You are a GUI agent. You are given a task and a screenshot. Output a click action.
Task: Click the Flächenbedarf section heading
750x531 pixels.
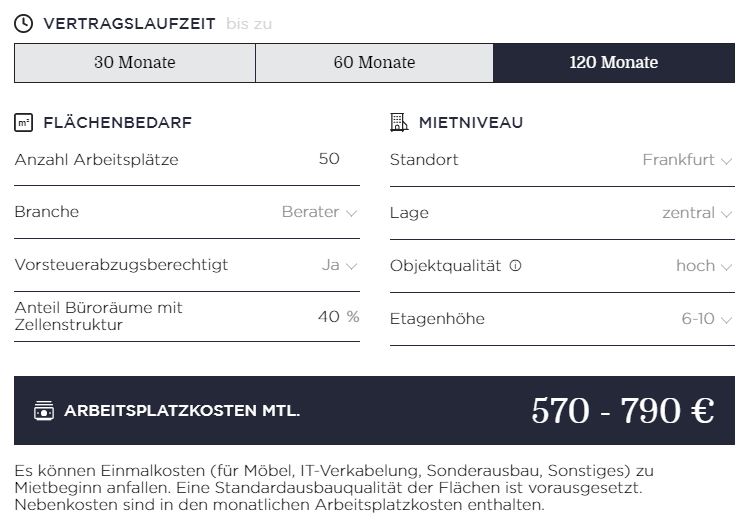pos(117,123)
